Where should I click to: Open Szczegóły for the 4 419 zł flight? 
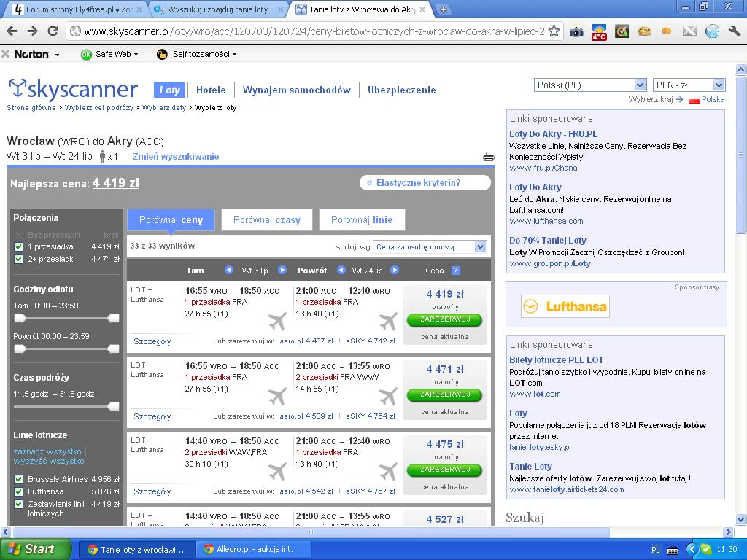152,341
